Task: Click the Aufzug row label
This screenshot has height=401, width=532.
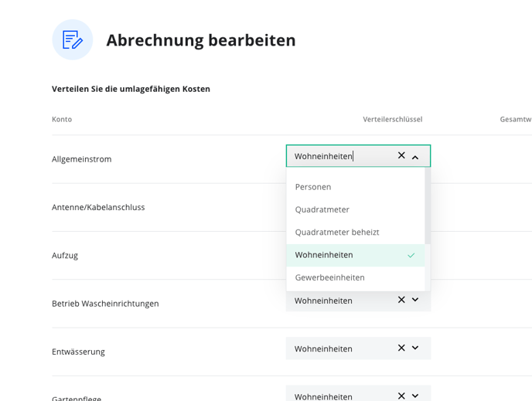Action: tap(65, 256)
